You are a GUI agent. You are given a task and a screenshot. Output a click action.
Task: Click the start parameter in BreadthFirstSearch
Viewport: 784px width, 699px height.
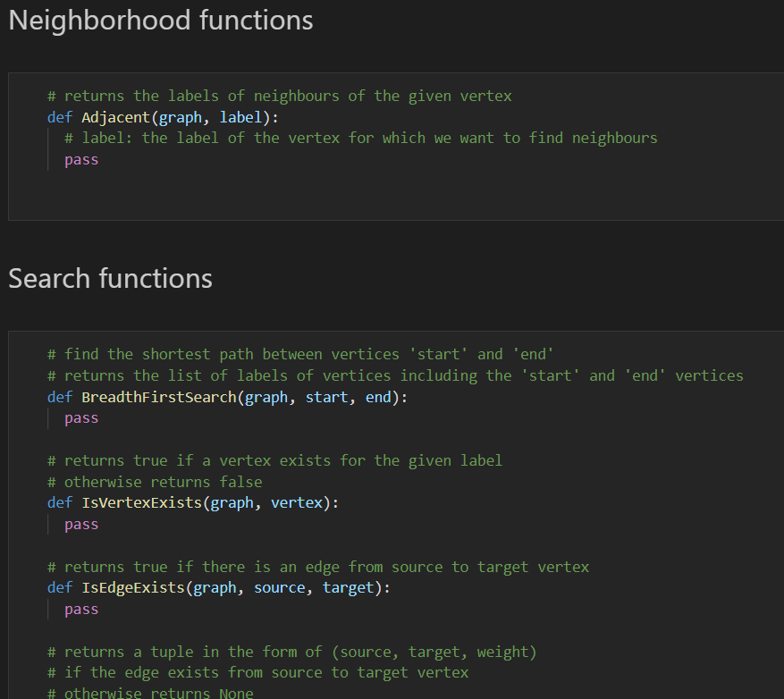327,396
